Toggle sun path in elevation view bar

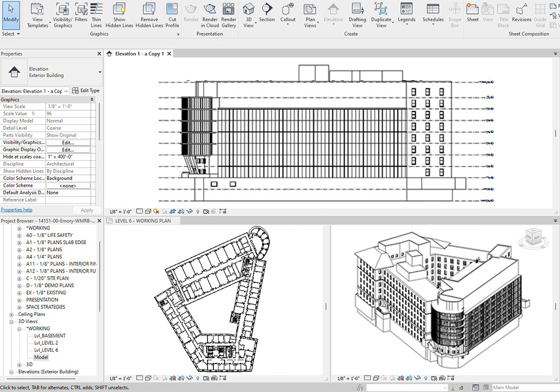[x=156, y=212]
